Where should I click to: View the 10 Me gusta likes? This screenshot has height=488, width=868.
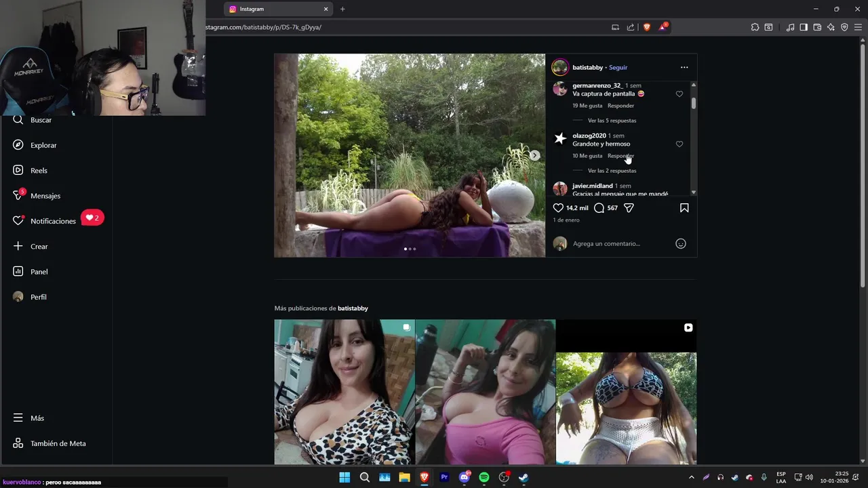click(x=587, y=156)
